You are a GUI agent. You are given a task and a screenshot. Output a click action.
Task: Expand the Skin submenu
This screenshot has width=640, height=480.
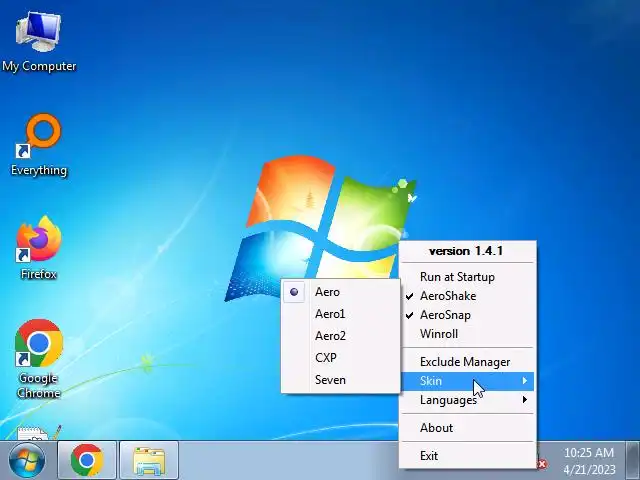(468, 381)
